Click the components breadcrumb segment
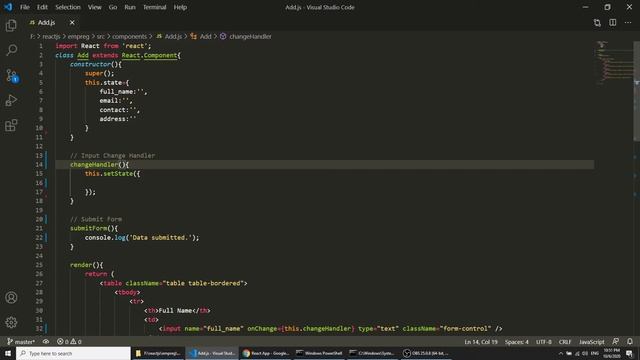Screen dimensions: 640x360 (x=129, y=36)
